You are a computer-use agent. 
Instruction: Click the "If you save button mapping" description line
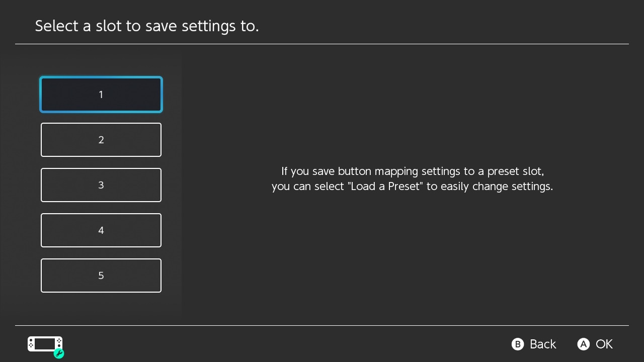pos(413,171)
